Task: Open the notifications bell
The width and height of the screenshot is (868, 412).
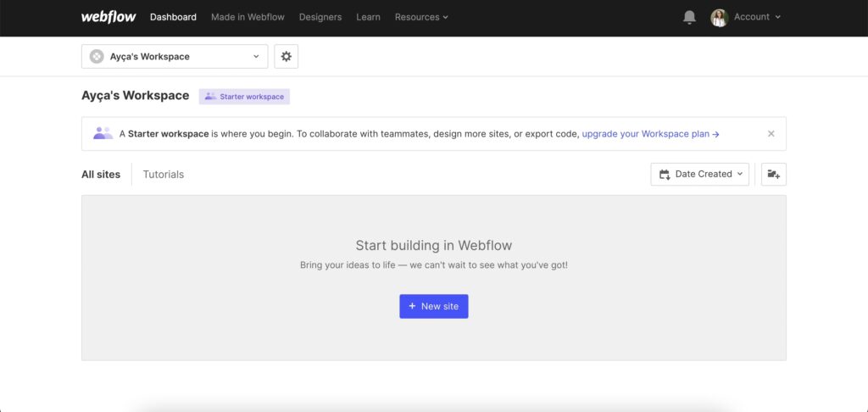Action: click(x=689, y=17)
